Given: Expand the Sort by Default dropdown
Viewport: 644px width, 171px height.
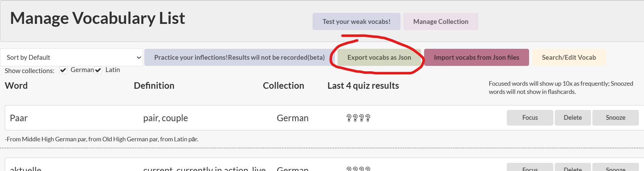Looking at the screenshot, I should point(71,57).
